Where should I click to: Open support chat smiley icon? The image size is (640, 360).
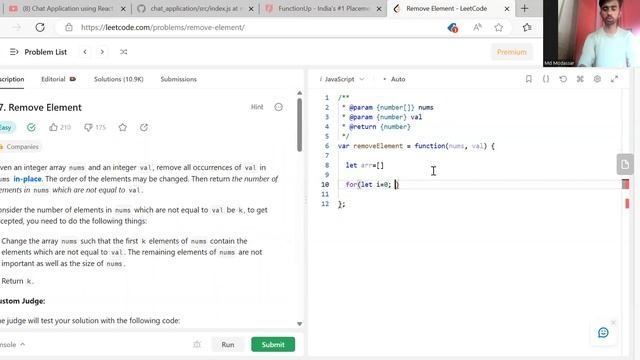[603, 333]
